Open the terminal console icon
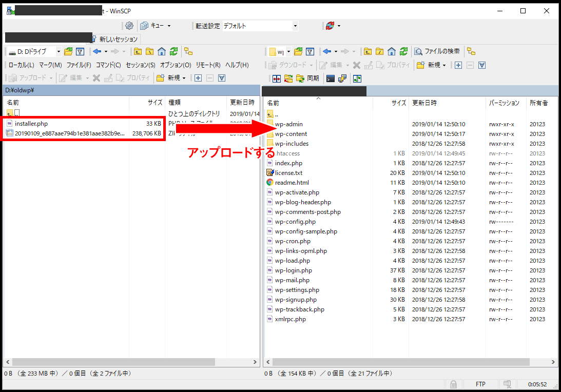This screenshot has width=561, height=392. pos(331,79)
